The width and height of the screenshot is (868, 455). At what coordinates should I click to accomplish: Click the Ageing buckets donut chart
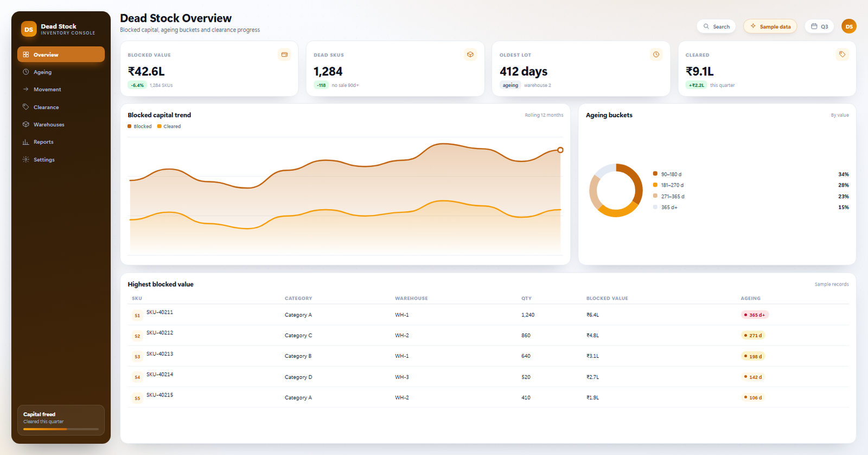(x=616, y=191)
